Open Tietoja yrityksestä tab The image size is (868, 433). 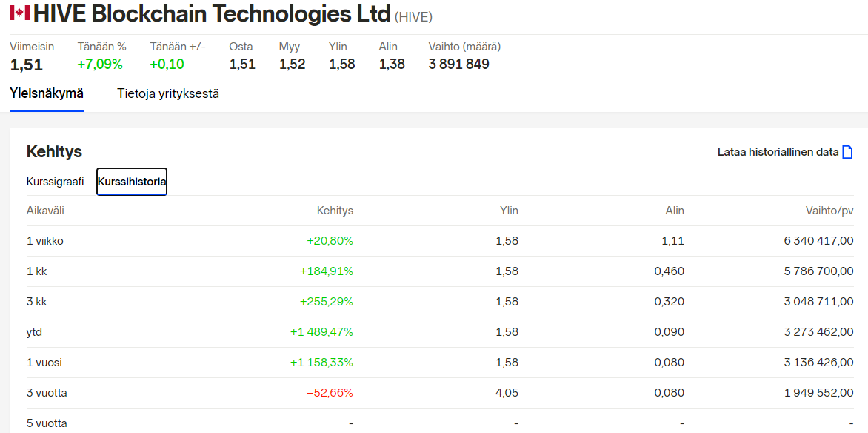tap(168, 93)
